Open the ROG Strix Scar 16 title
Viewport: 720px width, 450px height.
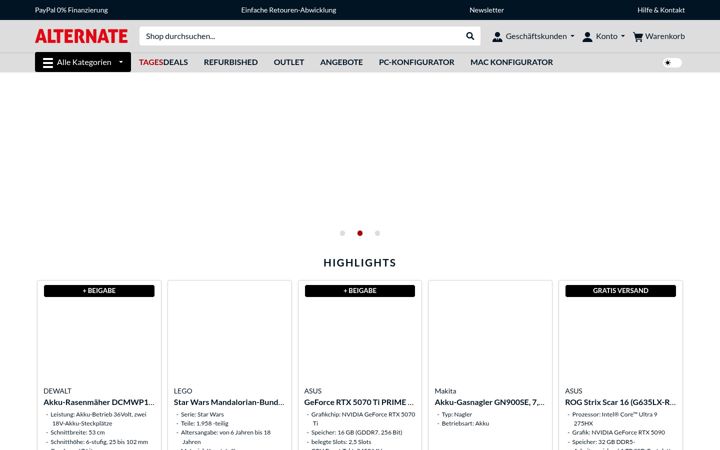(x=620, y=402)
